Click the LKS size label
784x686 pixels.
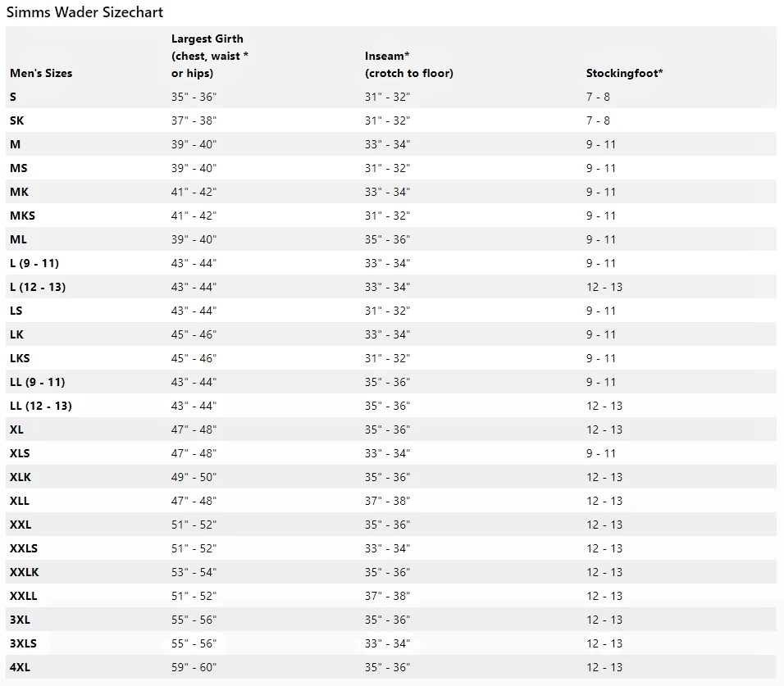21,358
